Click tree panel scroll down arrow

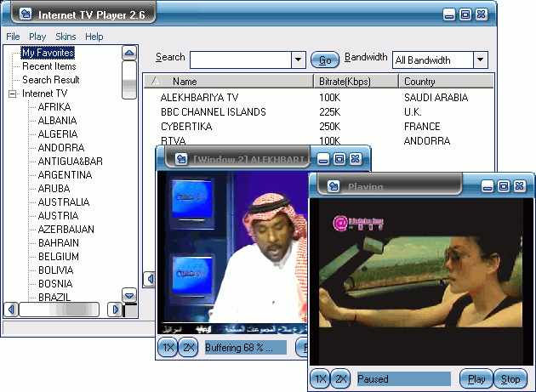[129, 295]
